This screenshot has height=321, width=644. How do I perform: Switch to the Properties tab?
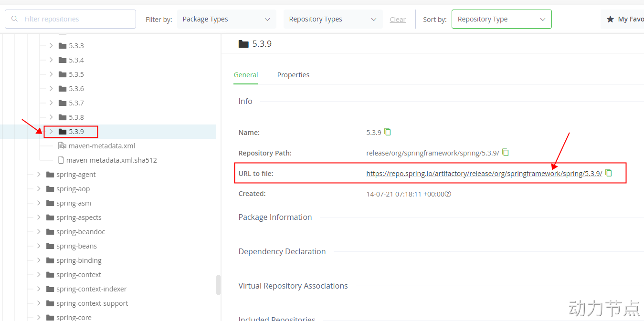coord(293,75)
